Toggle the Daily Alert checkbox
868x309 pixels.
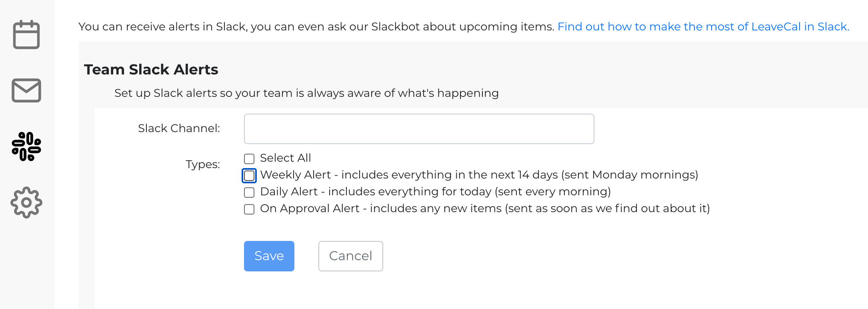(x=249, y=193)
